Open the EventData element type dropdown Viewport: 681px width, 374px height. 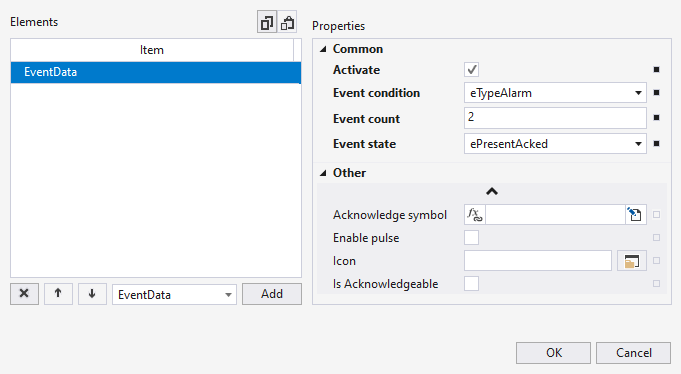tap(174, 295)
